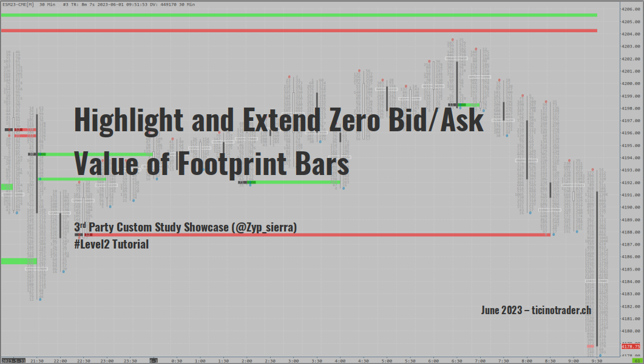This screenshot has width=644, height=364.
Task: Click the 21:30 time axis label
Action: (x=37, y=361)
